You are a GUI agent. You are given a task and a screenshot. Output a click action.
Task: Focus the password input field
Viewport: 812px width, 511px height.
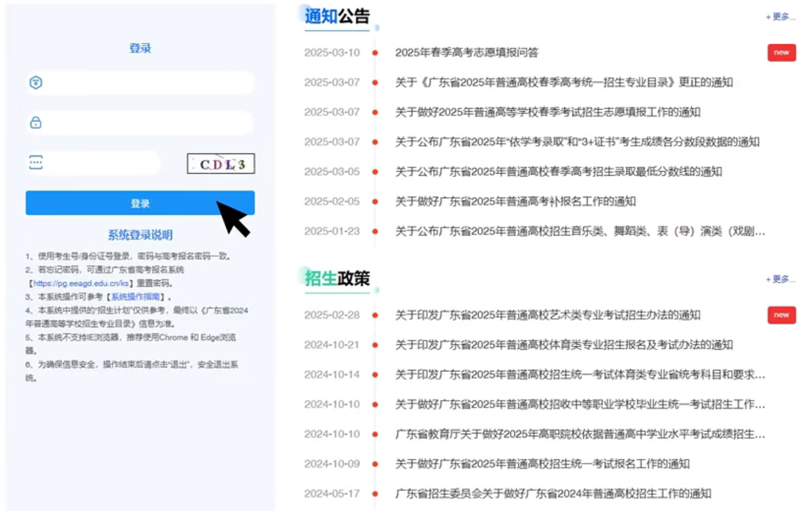pos(140,123)
